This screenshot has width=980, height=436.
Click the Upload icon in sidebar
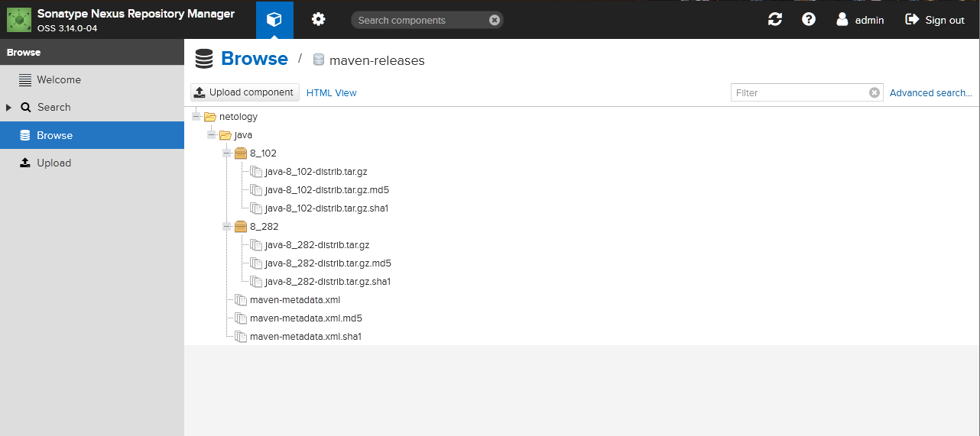coord(25,163)
